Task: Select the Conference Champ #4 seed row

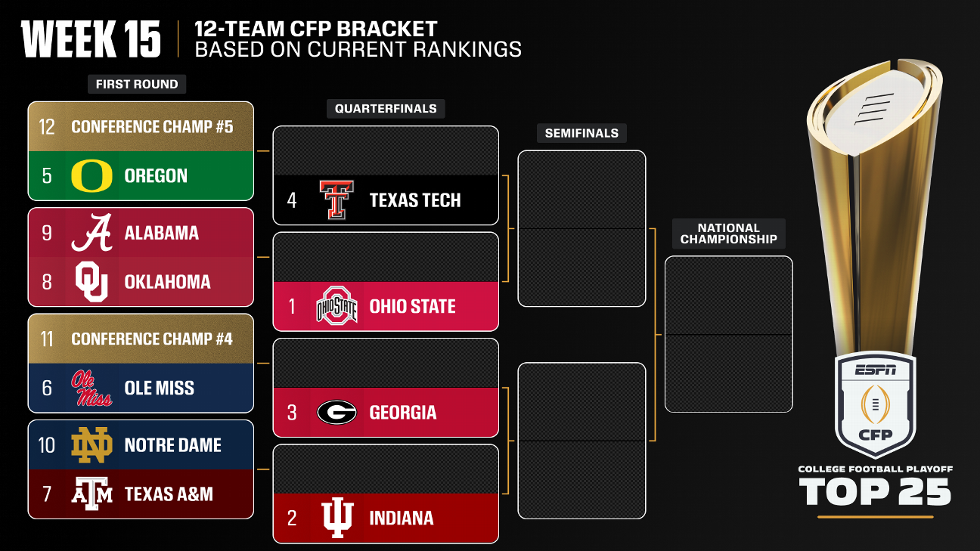Action: coord(141,339)
